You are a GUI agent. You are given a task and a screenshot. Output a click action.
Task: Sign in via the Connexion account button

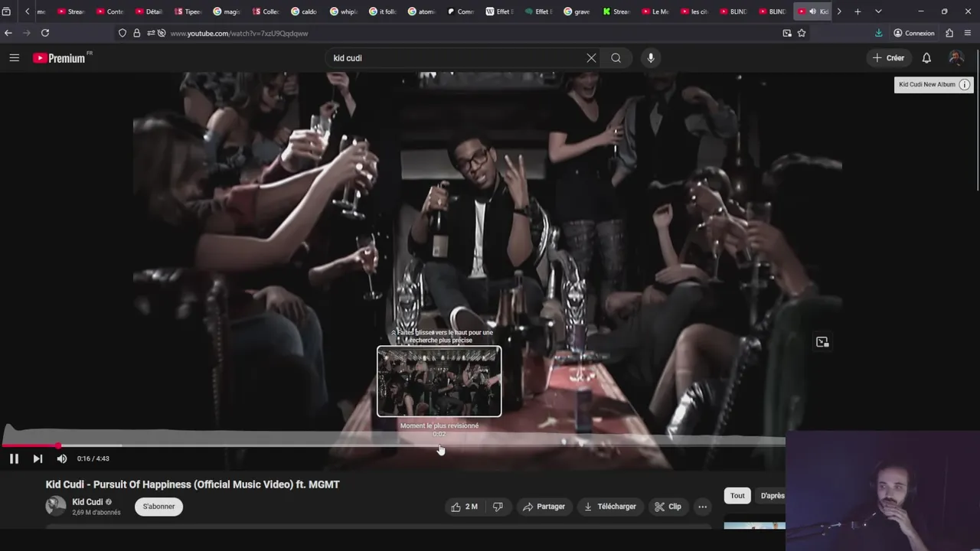pyautogui.click(x=914, y=34)
